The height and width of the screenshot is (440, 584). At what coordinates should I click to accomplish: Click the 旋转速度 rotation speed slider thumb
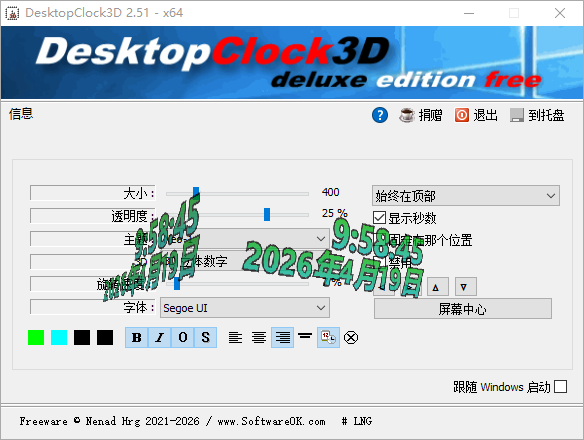coord(177,284)
